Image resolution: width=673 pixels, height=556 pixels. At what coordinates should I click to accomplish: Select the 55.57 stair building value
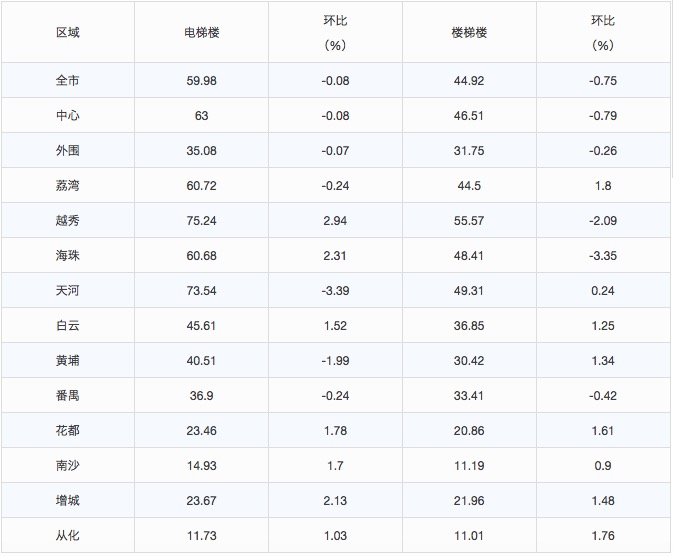468,221
